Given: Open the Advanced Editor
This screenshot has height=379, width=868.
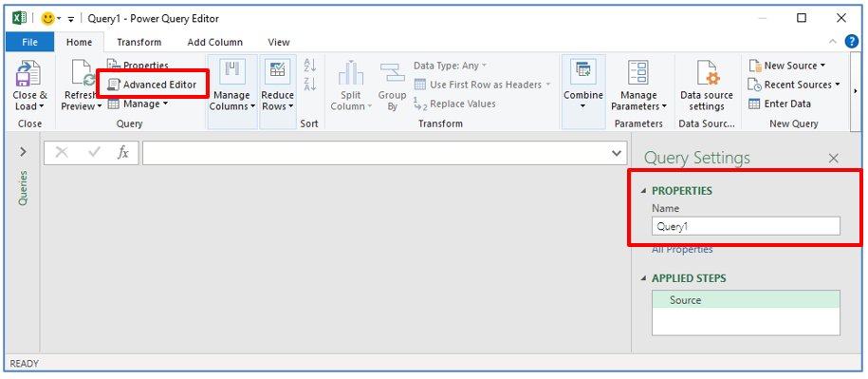Looking at the screenshot, I should coord(152,85).
